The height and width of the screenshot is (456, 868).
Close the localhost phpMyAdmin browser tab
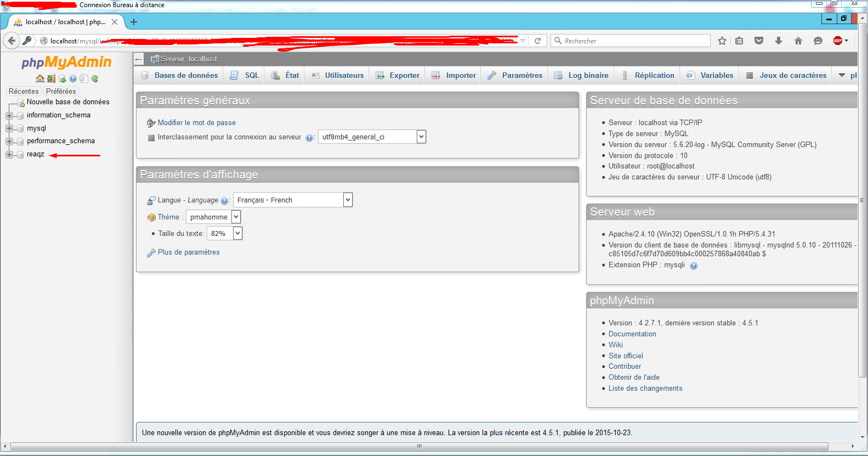pos(115,22)
